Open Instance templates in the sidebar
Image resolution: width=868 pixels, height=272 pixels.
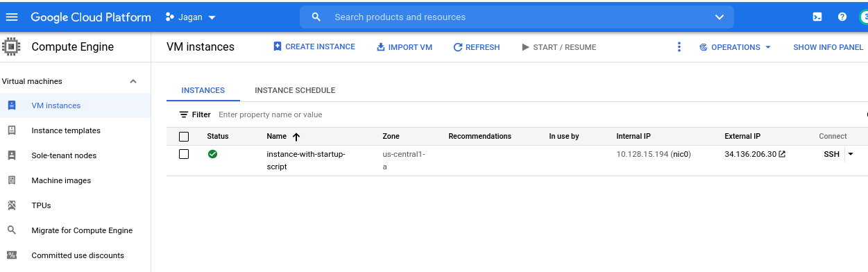(66, 130)
